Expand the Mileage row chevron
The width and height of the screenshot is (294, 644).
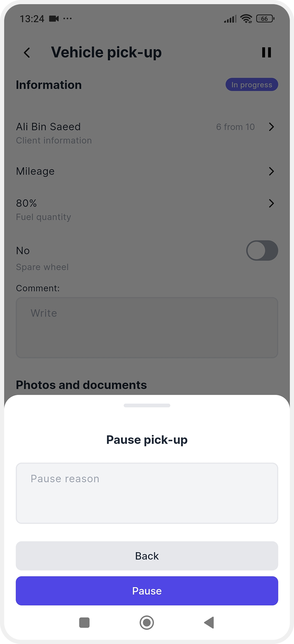[x=271, y=171]
